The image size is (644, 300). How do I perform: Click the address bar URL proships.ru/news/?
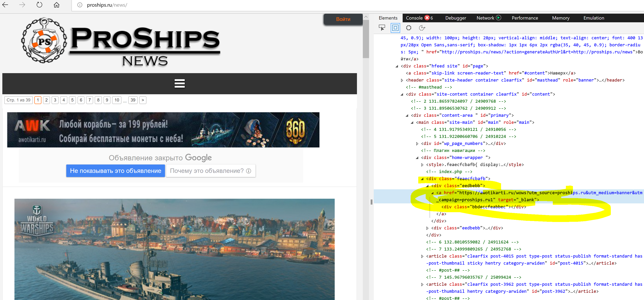point(107,5)
